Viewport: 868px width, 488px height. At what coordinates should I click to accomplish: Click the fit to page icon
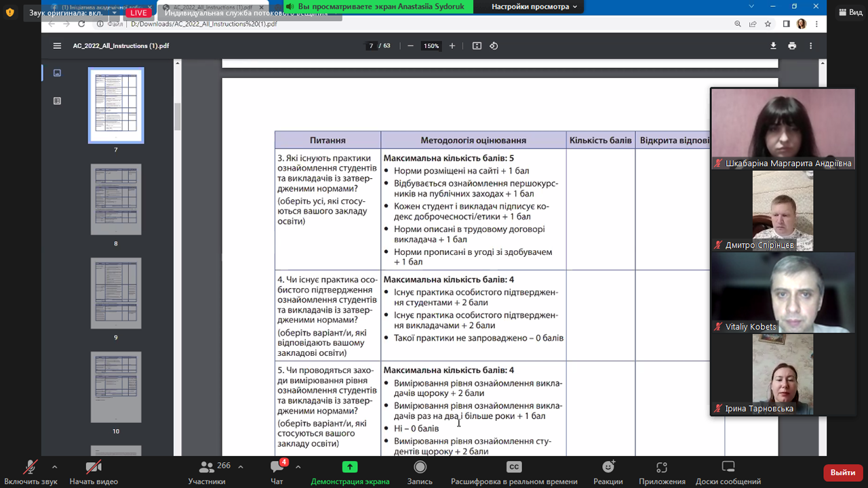pos(477,46)
